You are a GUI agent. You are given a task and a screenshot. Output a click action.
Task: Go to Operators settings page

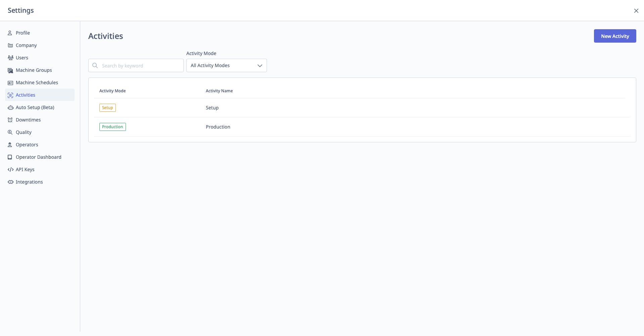click(27, 145)
